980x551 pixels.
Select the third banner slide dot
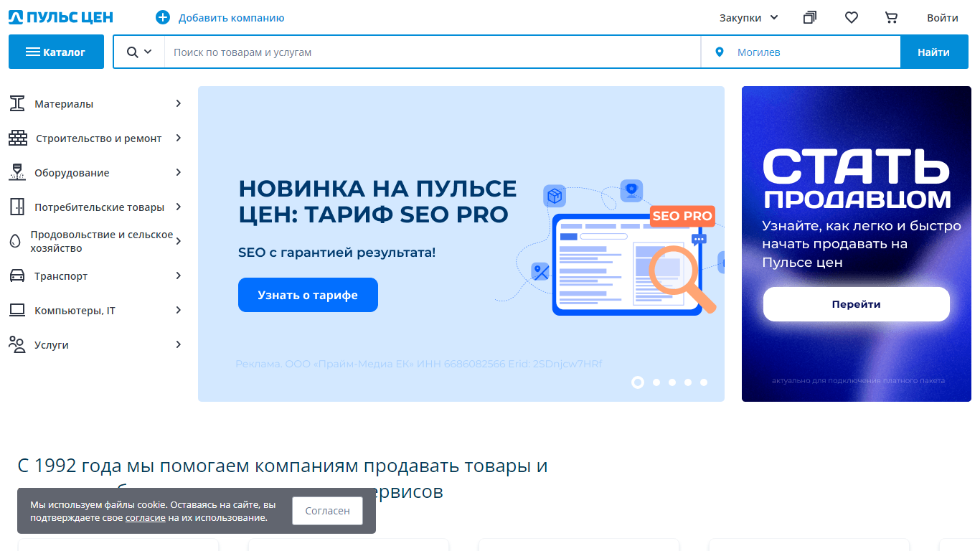(x=672, y=382)
